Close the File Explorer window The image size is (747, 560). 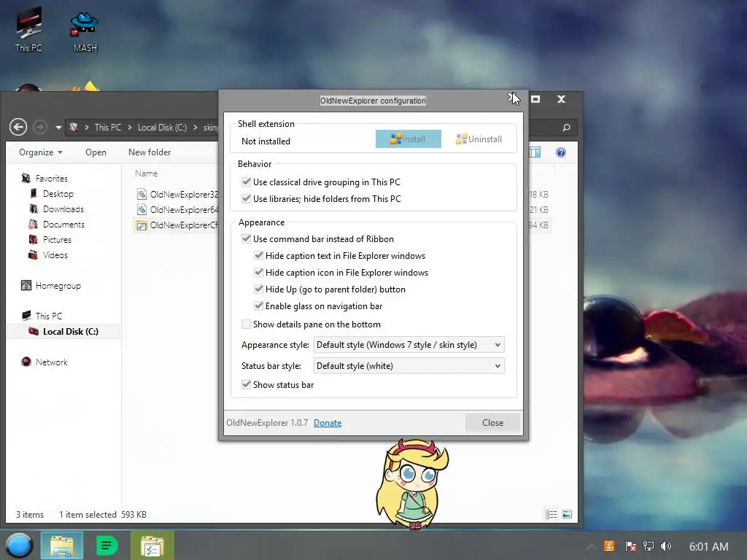click(561, 99)
